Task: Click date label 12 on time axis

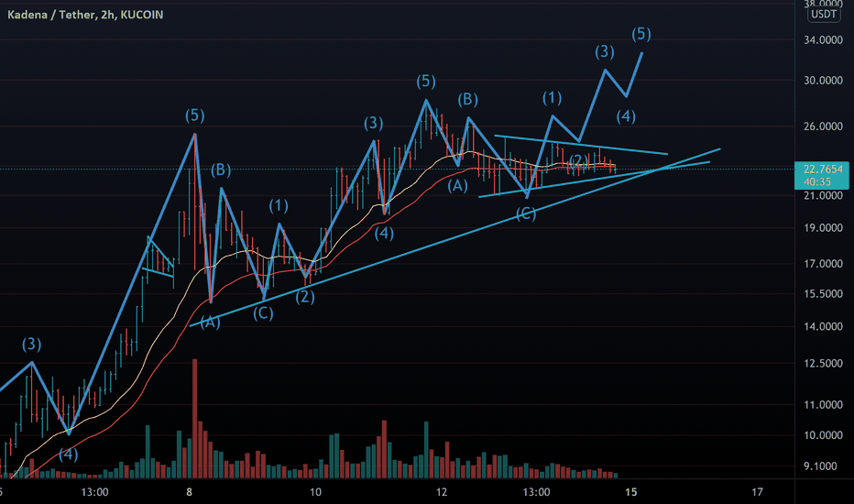Action: pyautogui.click(x=441, y=492)
